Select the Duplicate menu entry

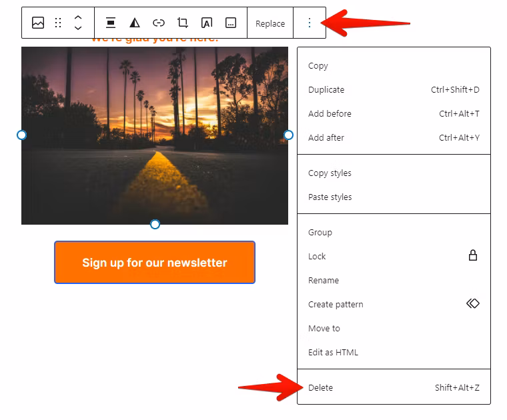click(x=394, y=89)
